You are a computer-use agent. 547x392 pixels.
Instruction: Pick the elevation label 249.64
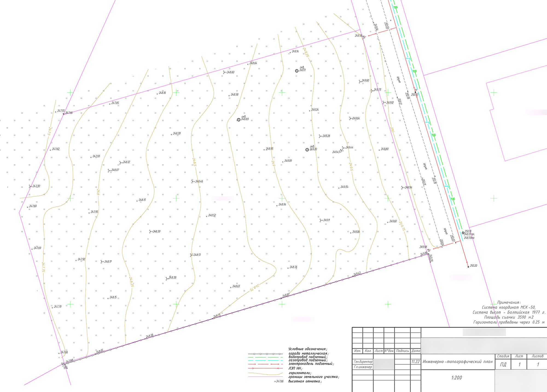point(356,118)
